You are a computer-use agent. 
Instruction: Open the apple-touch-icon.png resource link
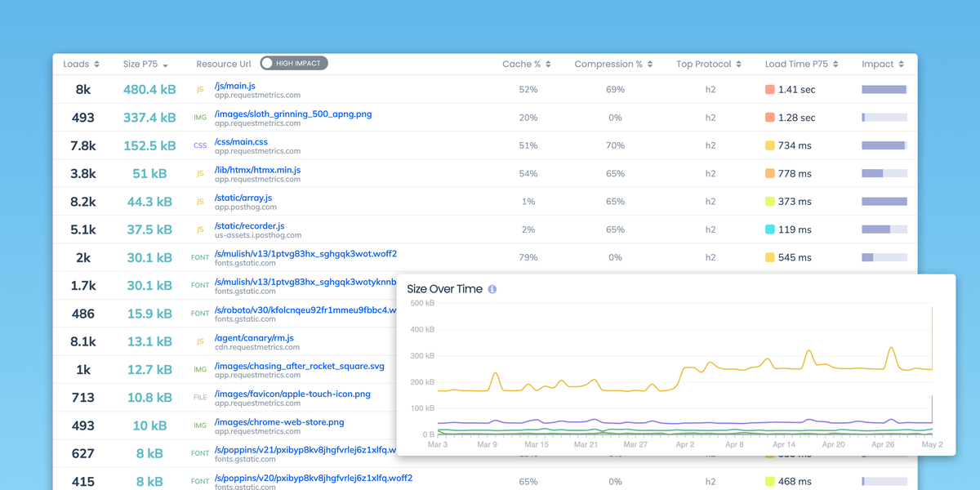tap(292, 394)
